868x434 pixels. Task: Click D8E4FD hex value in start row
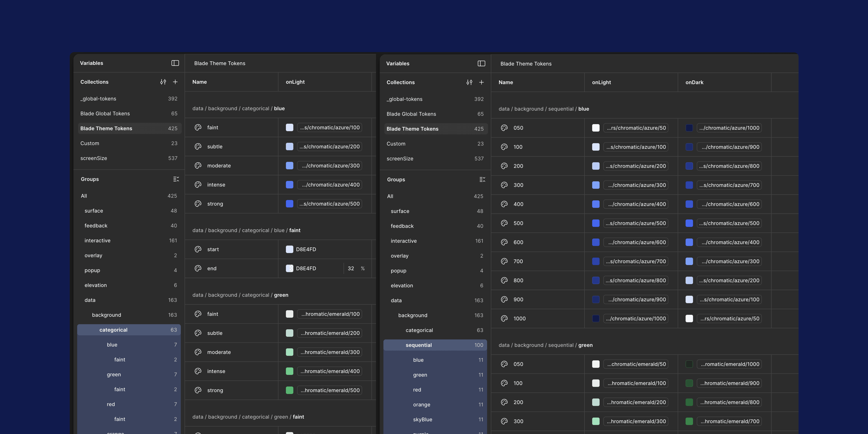tap(306, 249)
